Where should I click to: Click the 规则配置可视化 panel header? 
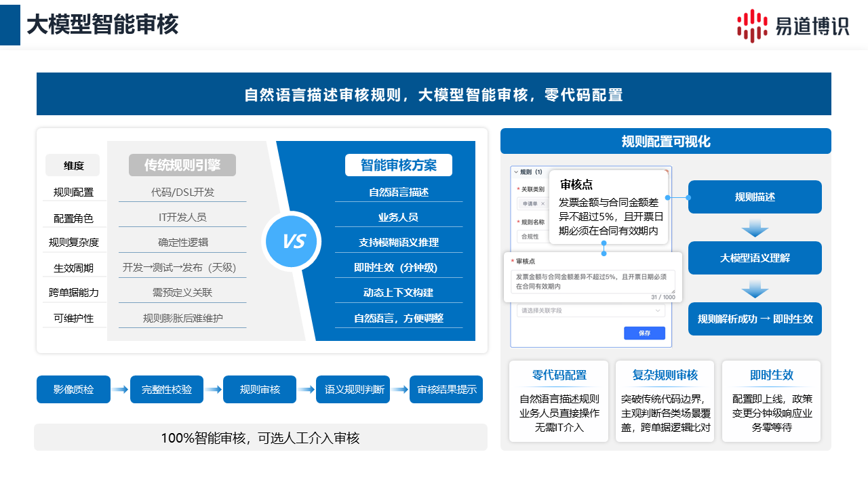tap(665, 141)
